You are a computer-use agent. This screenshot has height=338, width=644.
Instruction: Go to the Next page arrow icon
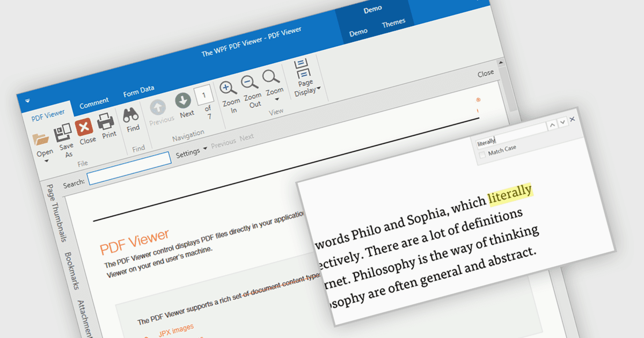click(184, 100)
